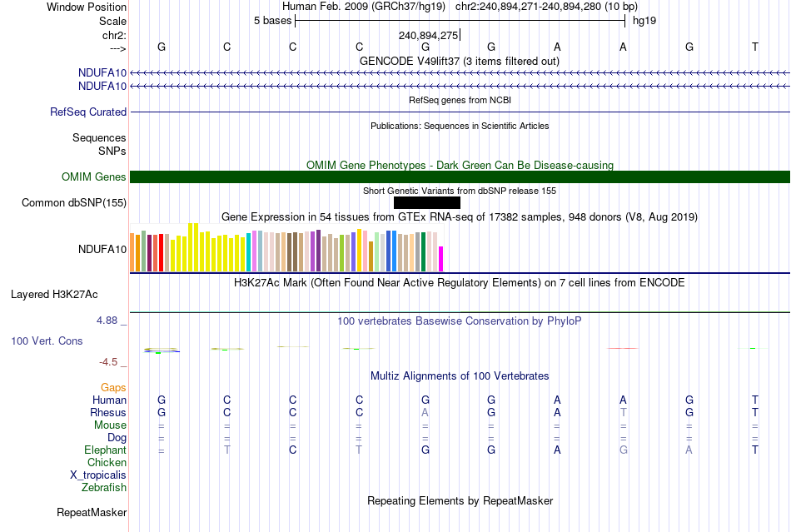Click the genome position header text
Screen dimensions: 791x532
tap(460, 7)
